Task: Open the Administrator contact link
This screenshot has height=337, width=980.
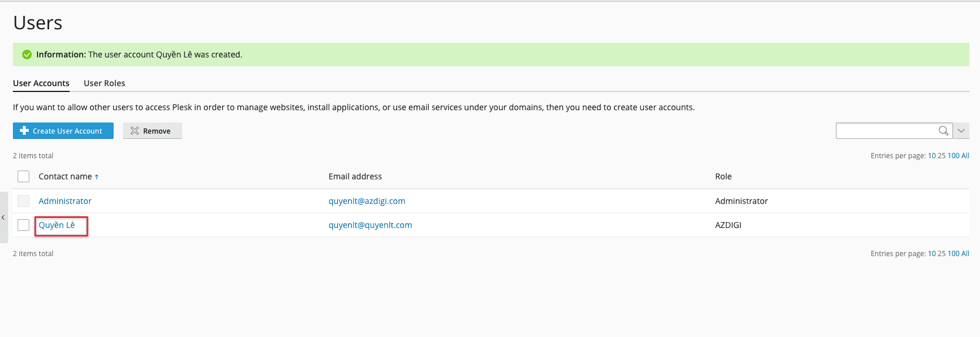Action: click(65, 201)
